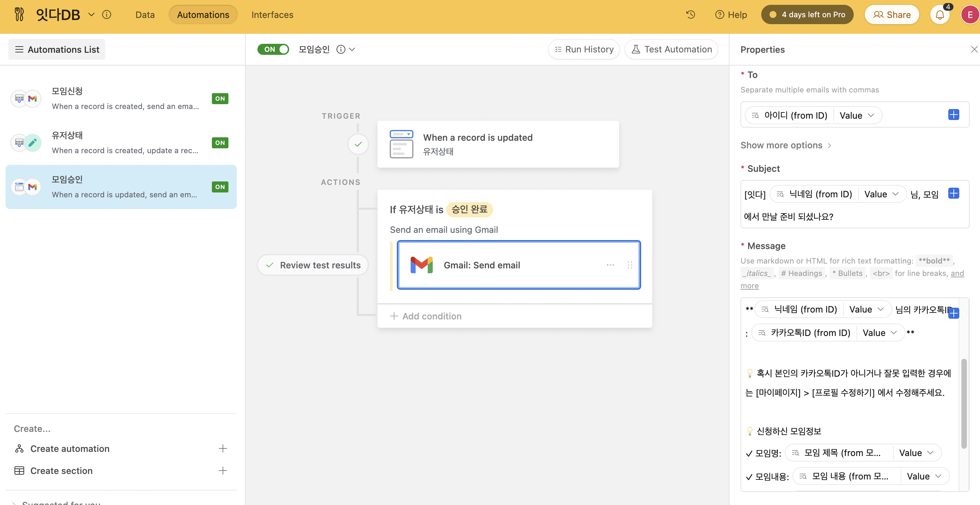
Task: Open Run History
Action: pyautogui.click(x=584, y=49)
